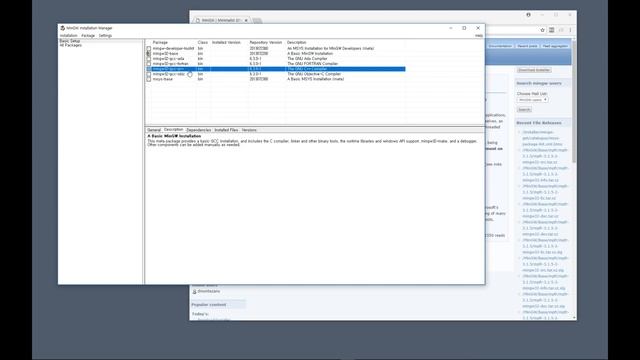
Task: Click the Class column header
Action: tap(203, 42)
